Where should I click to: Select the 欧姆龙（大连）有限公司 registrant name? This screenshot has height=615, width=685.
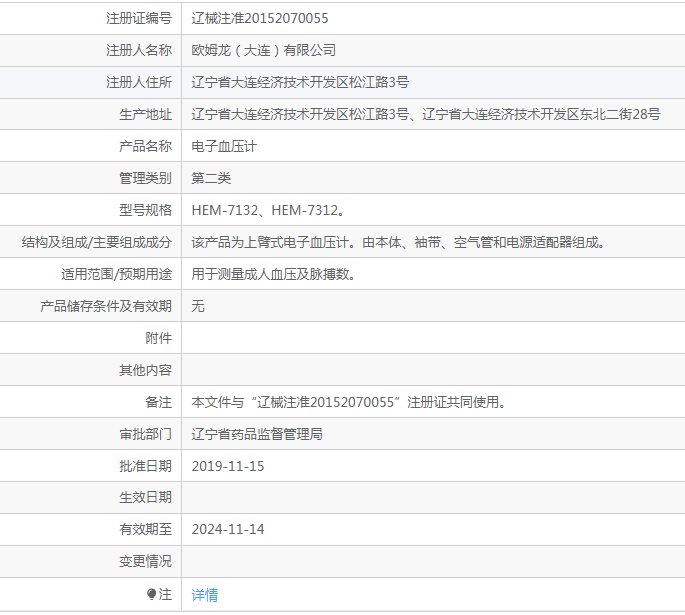pyautogui.click(x=263, y=50)
